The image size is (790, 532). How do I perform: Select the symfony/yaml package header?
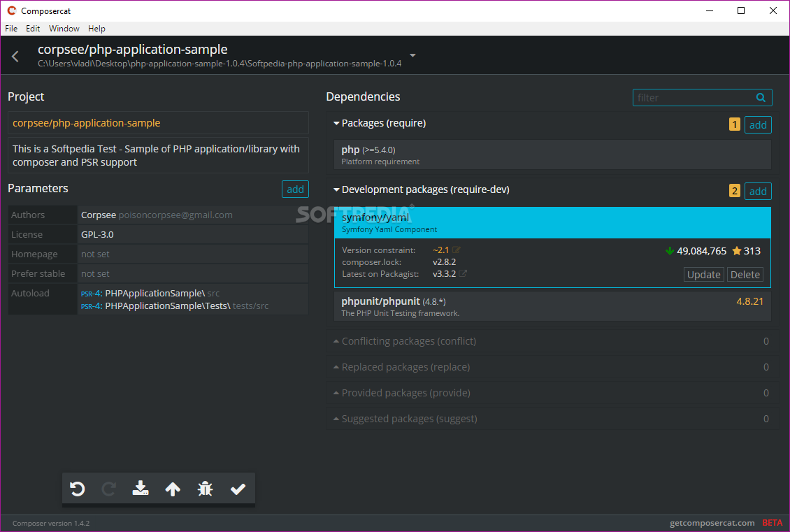[553, 223]
